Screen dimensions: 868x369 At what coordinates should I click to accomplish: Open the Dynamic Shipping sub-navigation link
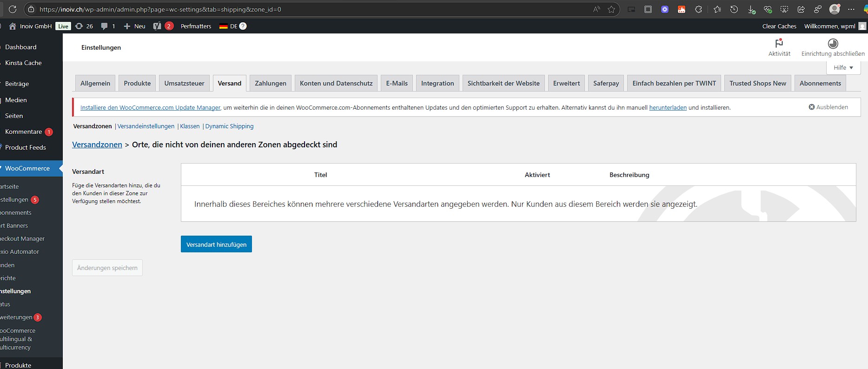229,126
